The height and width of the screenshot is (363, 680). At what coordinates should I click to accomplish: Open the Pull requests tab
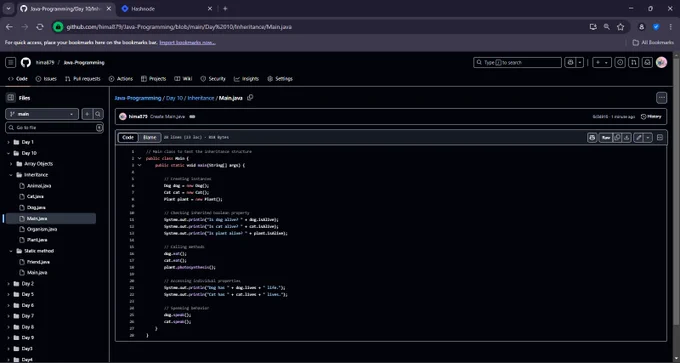[83, 79]
